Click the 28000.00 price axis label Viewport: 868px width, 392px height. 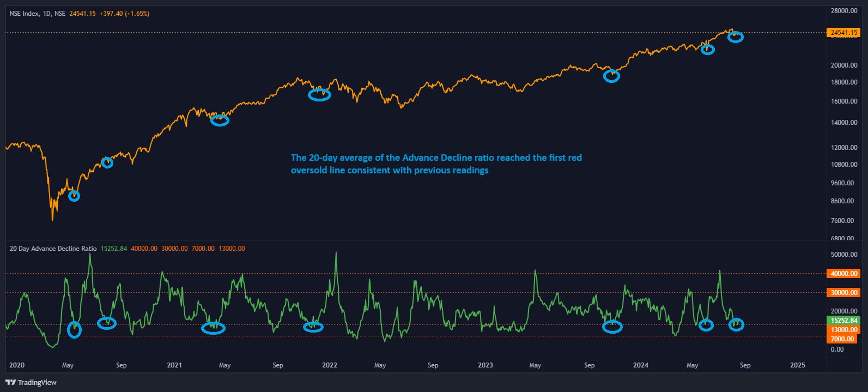(x=843, y=11)
